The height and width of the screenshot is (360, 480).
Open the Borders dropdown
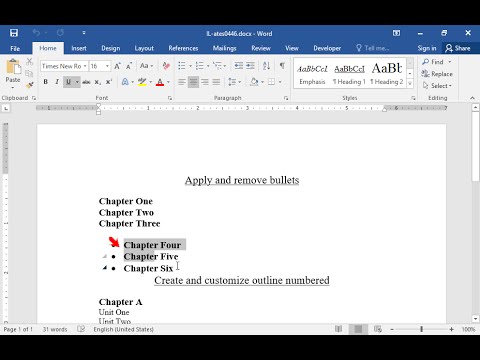pos(280,82)
